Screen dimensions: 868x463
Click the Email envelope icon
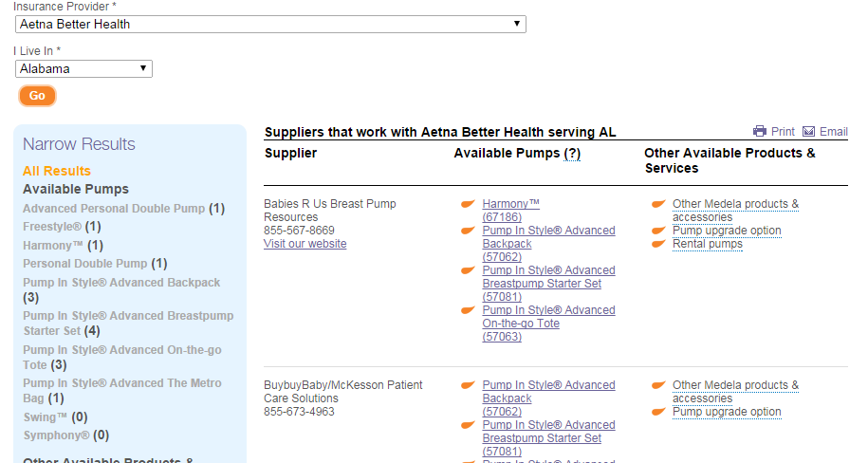(x=809, y=131)
